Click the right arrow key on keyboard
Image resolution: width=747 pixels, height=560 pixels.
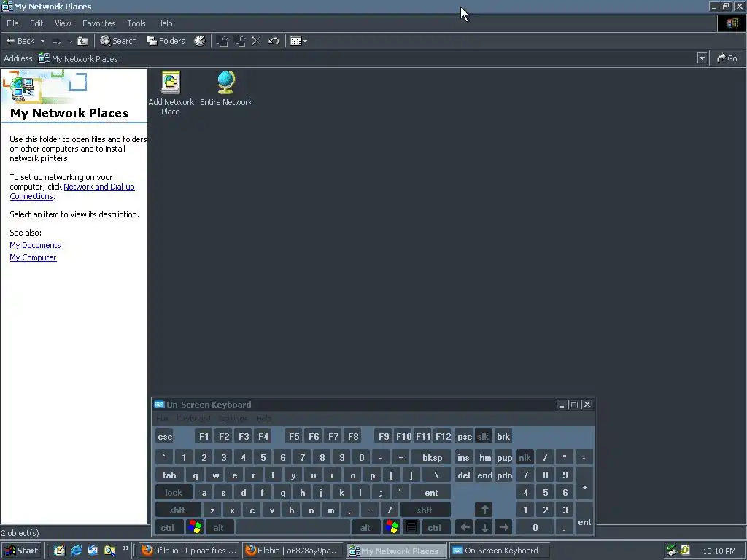(503, 527)
